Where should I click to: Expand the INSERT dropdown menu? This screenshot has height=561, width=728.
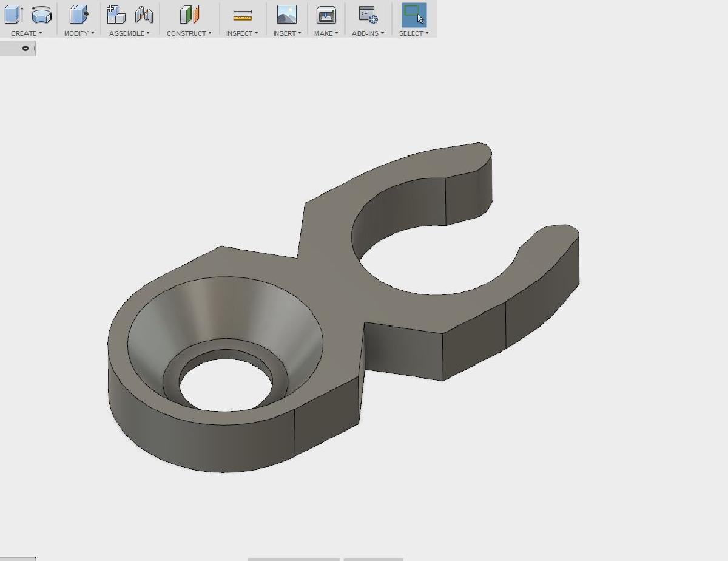point(288,33)
